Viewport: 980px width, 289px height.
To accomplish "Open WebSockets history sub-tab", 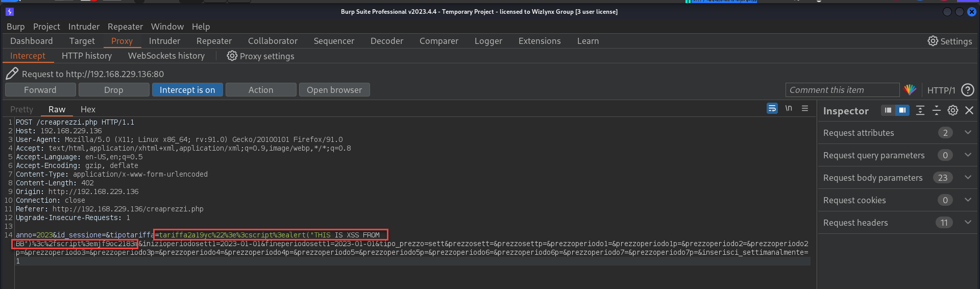I will (166, 56).
